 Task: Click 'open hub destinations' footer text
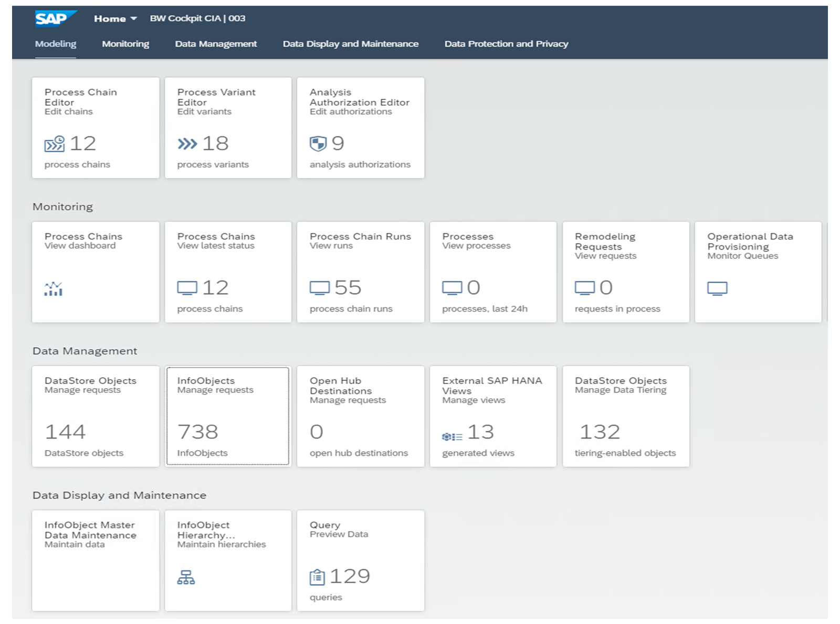(359, 453)
